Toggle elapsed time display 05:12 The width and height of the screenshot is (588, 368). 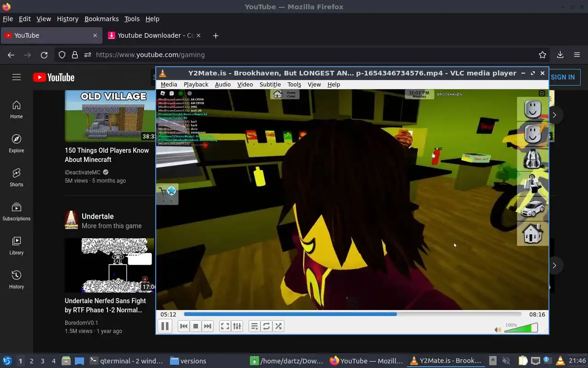[x=168, y=315]
